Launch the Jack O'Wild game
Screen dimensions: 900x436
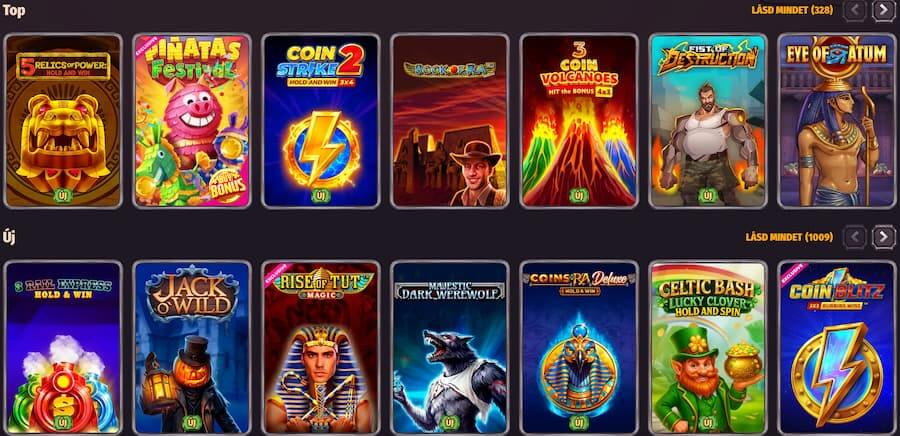click(x=192, y=348)
